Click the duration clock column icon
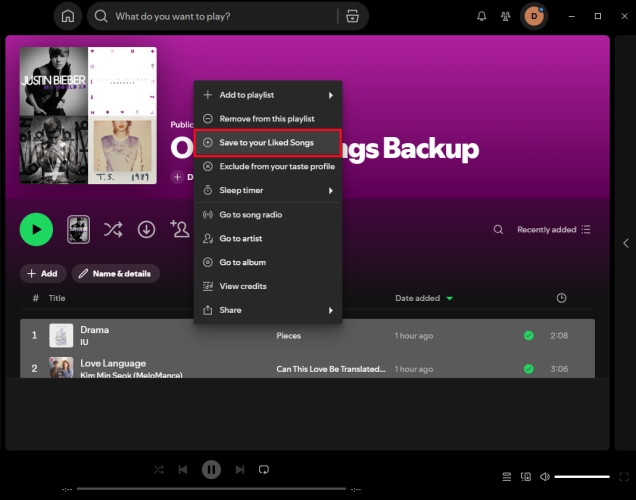Screen dimensions: 636x500 tap(561, 298)
